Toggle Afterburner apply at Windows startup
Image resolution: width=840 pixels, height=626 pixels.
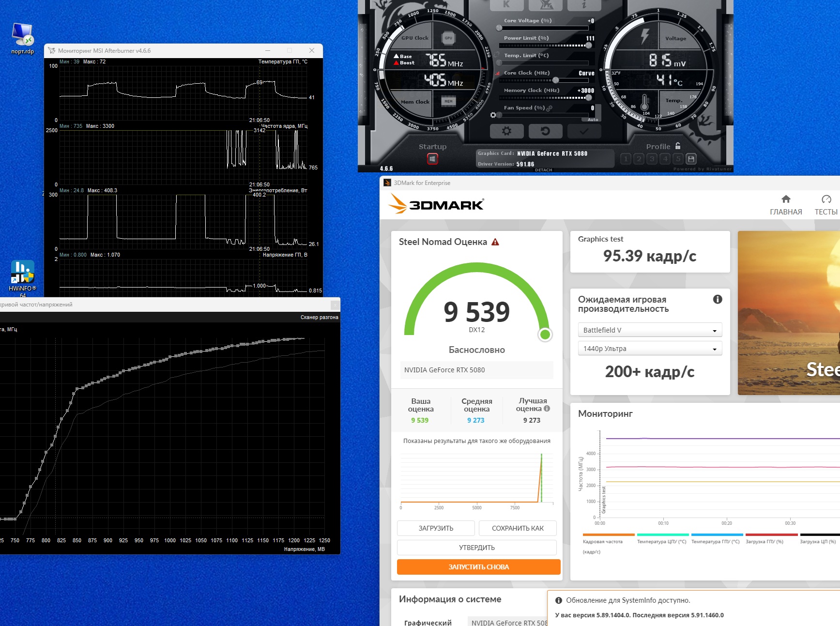pos(432,159)
